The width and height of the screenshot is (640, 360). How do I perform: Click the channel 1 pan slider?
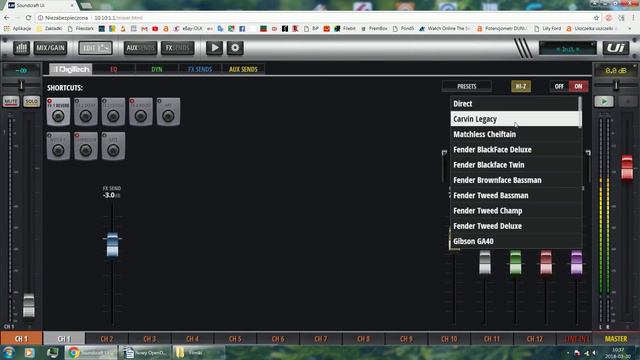tap(21, 85)
